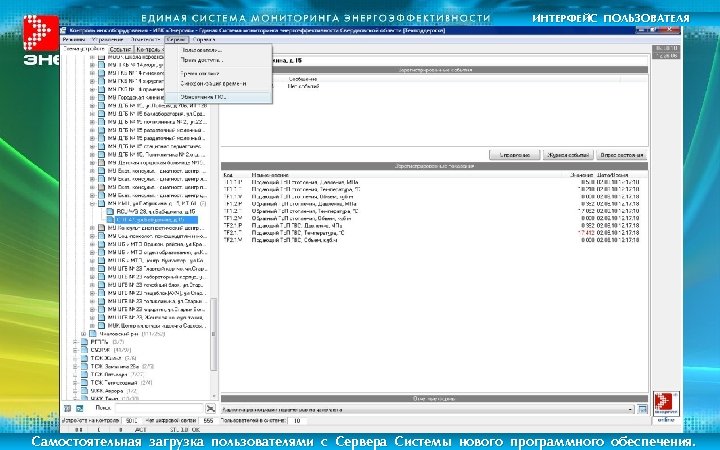This screenshot has height=450, width=720.
Task: Open the Контроль tab
Action: pyautogui.click(x=149, y=49)
